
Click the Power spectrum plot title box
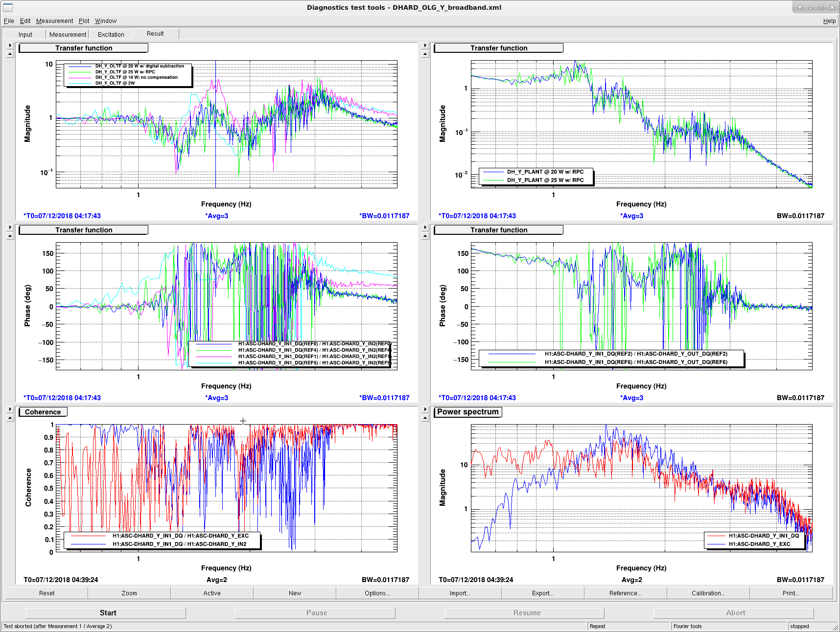click(468, 412)
